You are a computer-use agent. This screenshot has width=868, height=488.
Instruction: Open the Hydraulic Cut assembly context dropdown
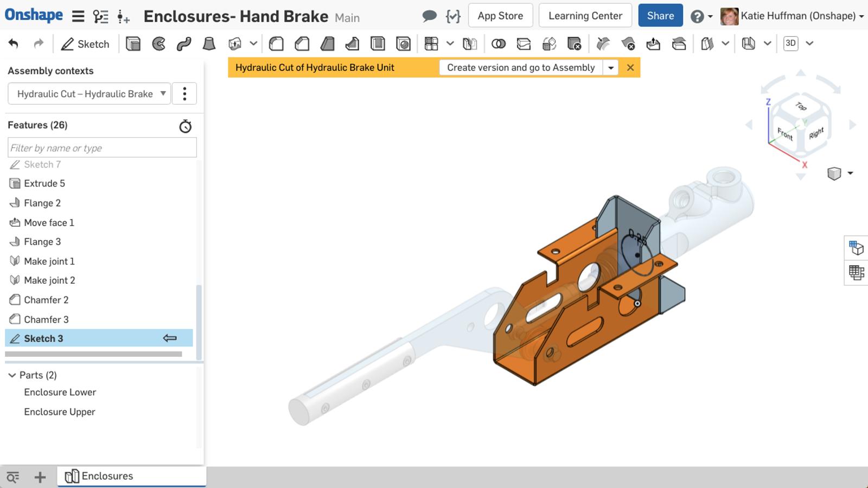[90, 94]
